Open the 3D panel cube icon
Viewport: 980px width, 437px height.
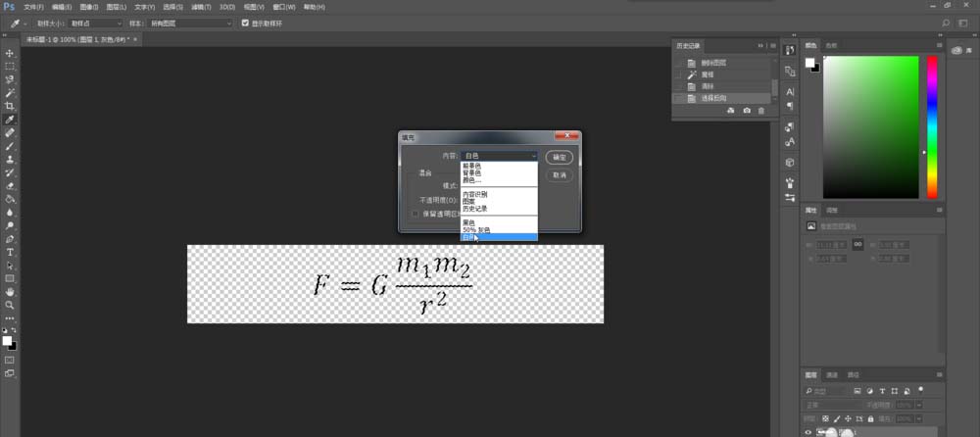790,163
